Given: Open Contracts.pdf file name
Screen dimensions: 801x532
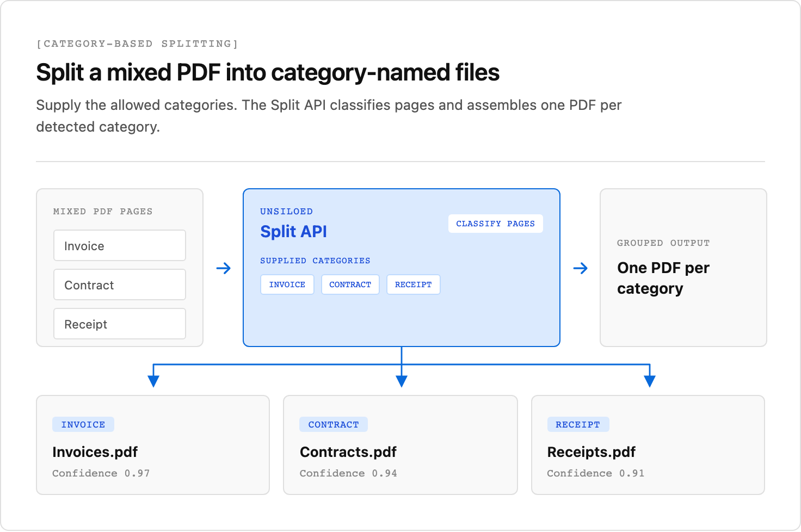Looking at the screenshot, I should click(348, 452).
